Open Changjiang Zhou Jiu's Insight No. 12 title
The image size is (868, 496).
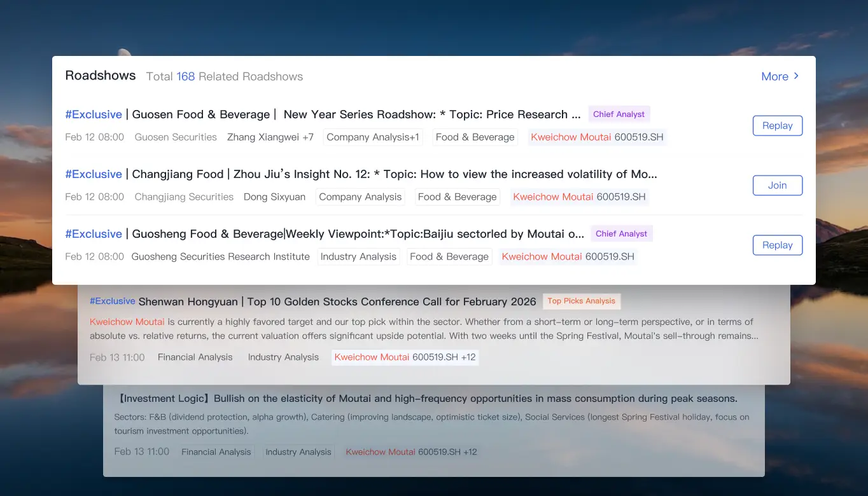(361, 174)
